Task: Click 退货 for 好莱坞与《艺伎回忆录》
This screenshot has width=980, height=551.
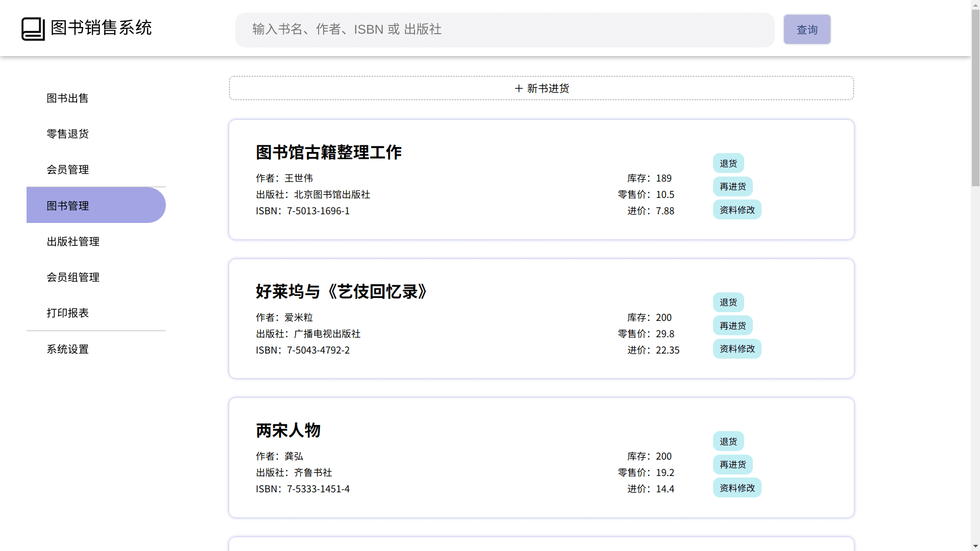Action: coord(728,303)
